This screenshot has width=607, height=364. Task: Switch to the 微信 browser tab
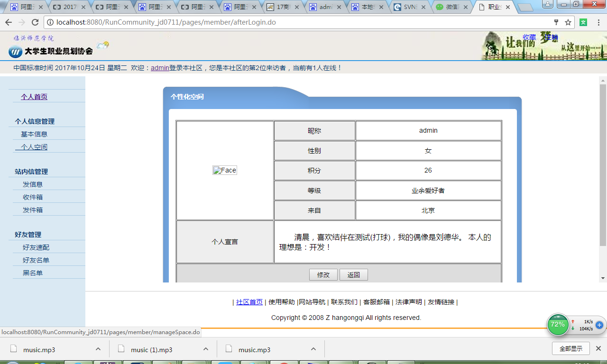[454, 7]
